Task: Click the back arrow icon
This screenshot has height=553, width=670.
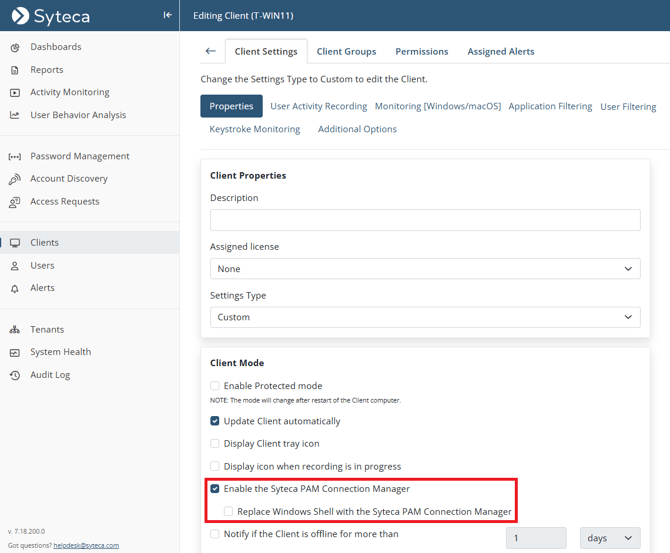Action: click(210, 51)
